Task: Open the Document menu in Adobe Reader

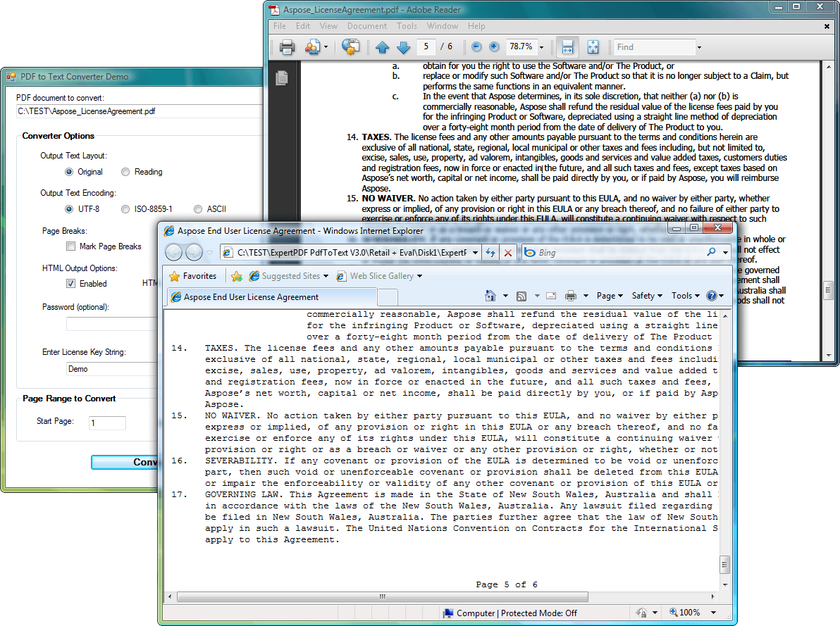Action: coord(367,26)
